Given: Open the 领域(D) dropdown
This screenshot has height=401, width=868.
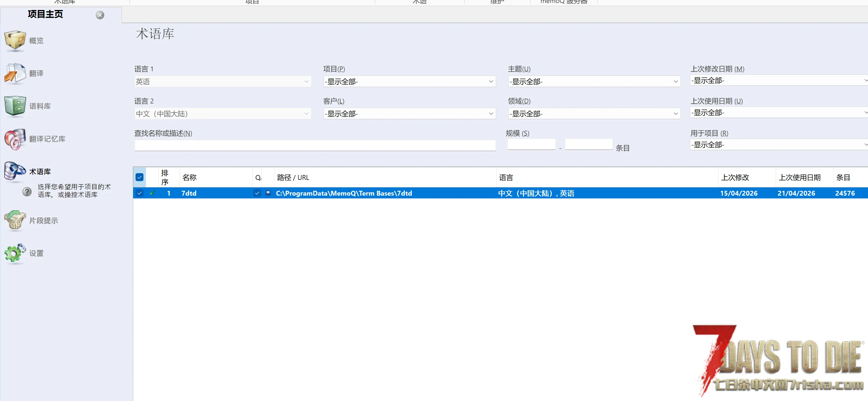Looking at the screenshot, I should (675, 114).
